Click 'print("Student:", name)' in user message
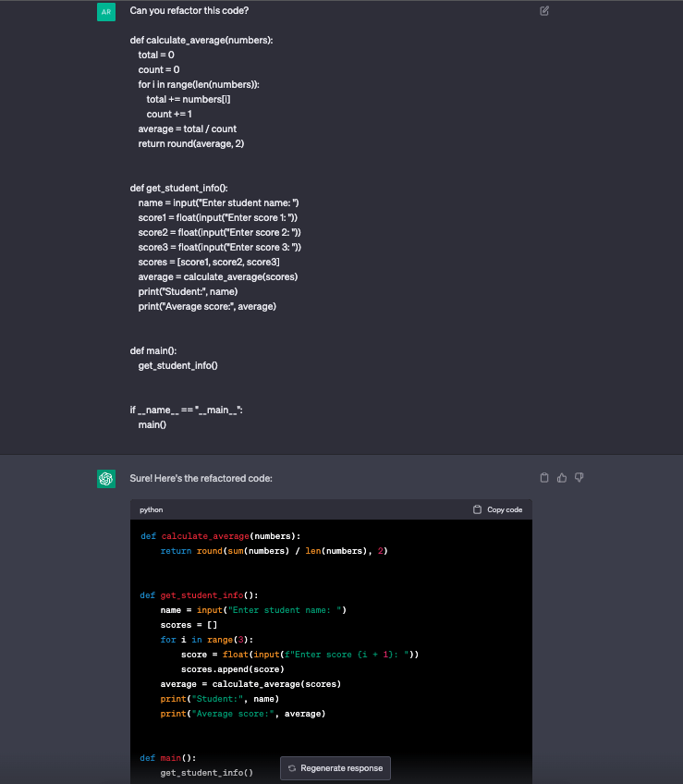This screenshot has height=784, width=683. click(x=188, y=291)
